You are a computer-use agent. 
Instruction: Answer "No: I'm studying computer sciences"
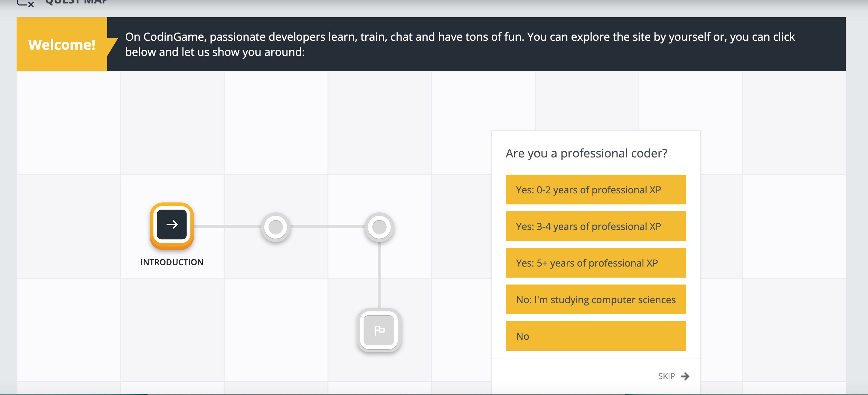point(596,299)
